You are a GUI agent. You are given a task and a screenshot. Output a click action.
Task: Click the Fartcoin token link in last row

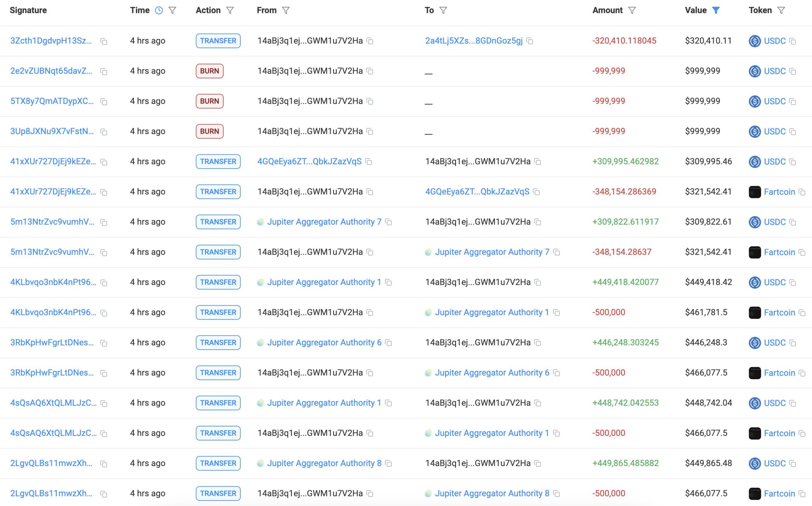click(x=779, y=494)
